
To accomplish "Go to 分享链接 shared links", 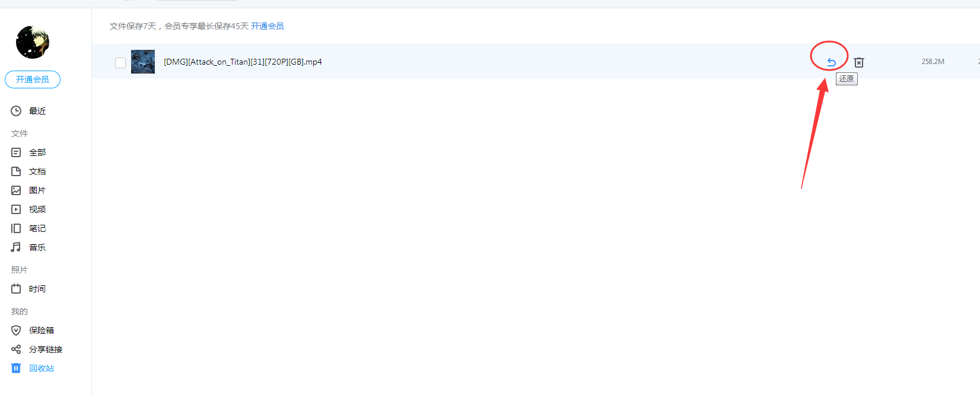I will [x=45, y=349].
